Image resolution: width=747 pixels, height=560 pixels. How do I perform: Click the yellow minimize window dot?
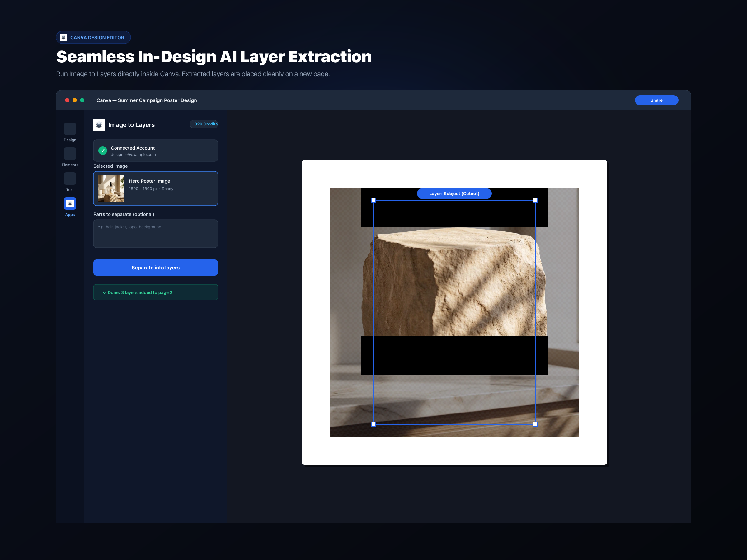point(75,100)
